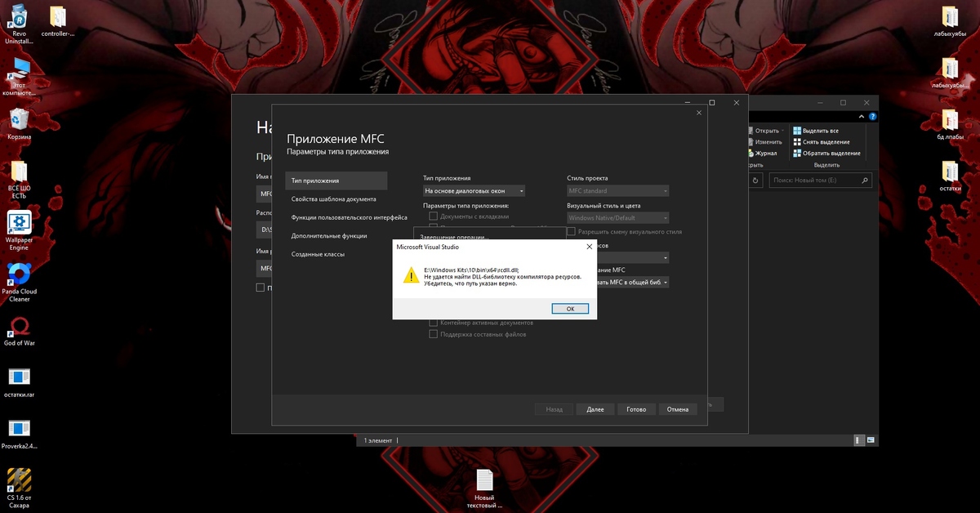Toggle the checkbox in the back project window
Screen dimensions: 980x513
261,288
